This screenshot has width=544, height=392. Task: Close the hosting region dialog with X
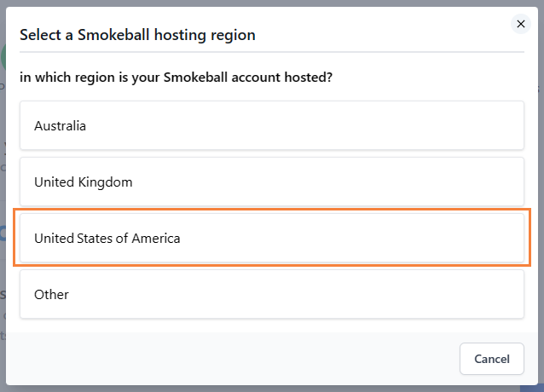click(520, 24)
